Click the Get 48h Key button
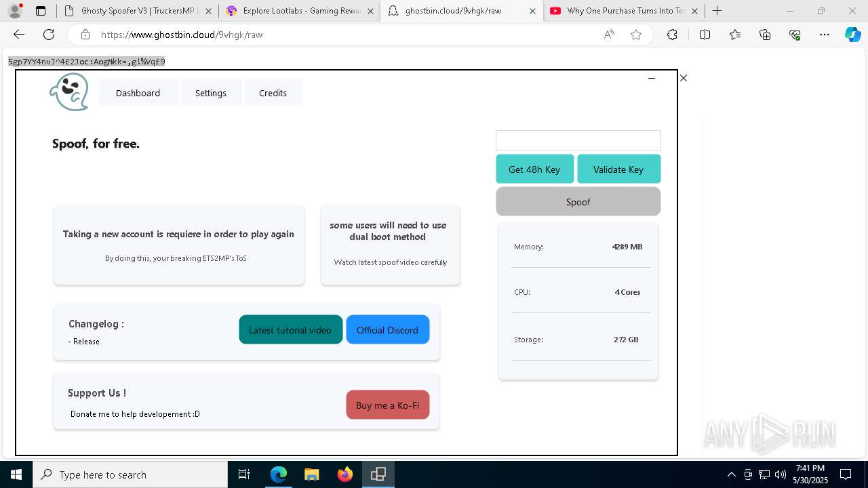Viewport: 868px width, 488px height. coord(534,169)
